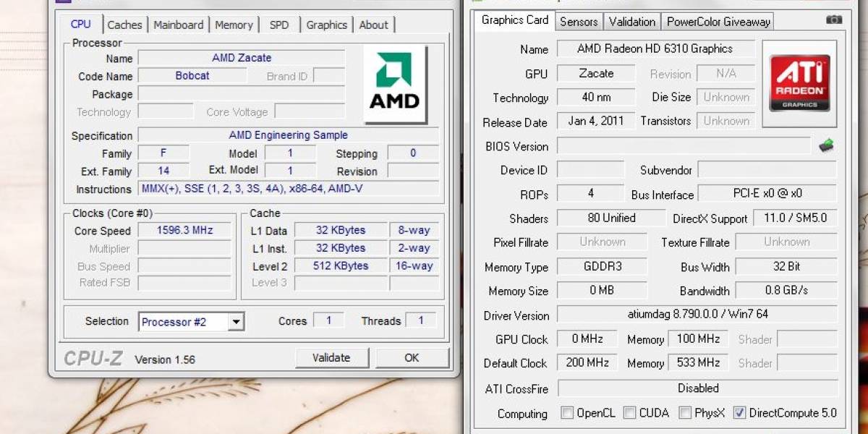Click the current Memory clock 100 MHz
Screen dimensions: 868x434
click(x=698, y=339)
